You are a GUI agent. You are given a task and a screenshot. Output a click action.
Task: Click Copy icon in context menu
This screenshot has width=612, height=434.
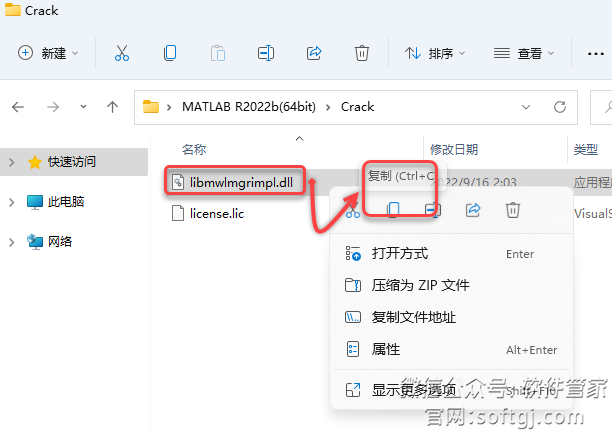point(393,210)
